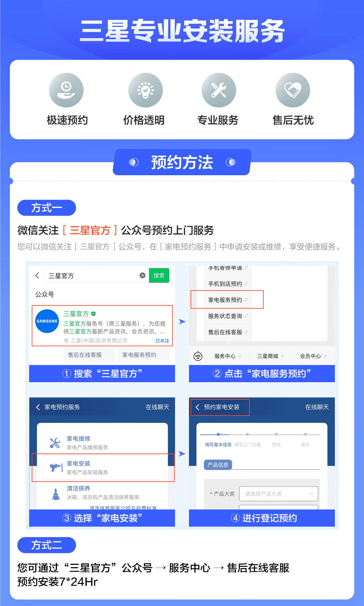364x606 pixels.
Task: Clear the 三星官方 search text with the x icon
Action: point(142,275)
